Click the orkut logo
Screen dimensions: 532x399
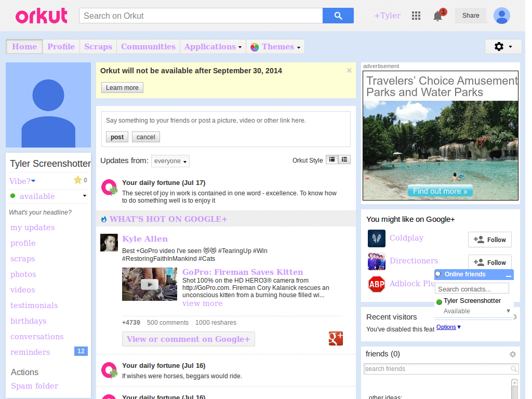pos(42,16)
